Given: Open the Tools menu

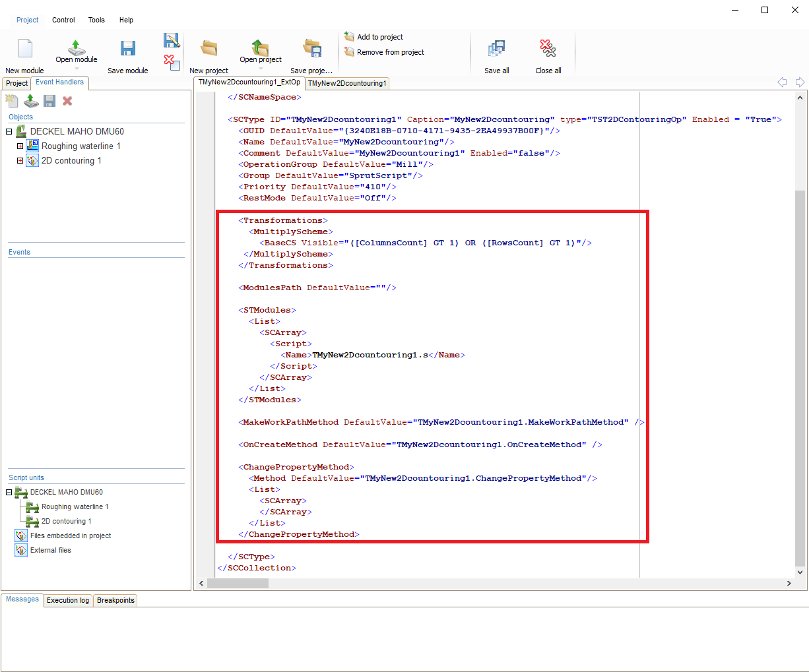Looking at the screenshot, I should coord(96,20).
